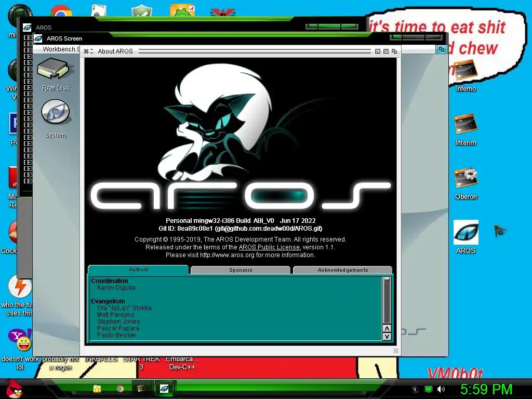This screenshot has height=399, width=532.
Task: Select the Oberon desktop shortcut
Action: (465, 183)
